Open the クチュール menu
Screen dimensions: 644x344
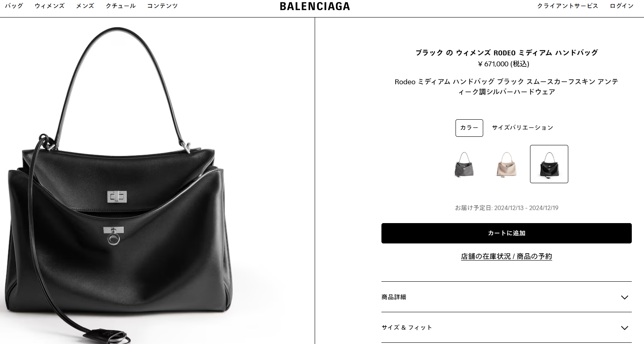(x=120, y=6)
